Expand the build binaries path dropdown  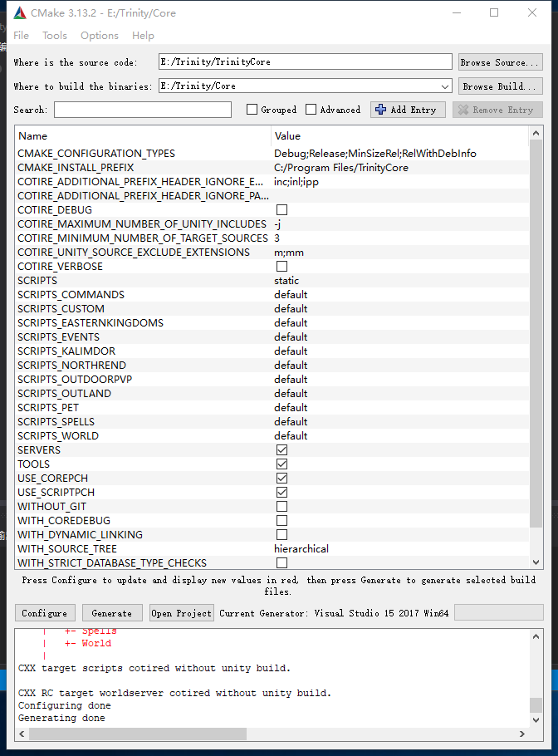(x=445, y=86)
